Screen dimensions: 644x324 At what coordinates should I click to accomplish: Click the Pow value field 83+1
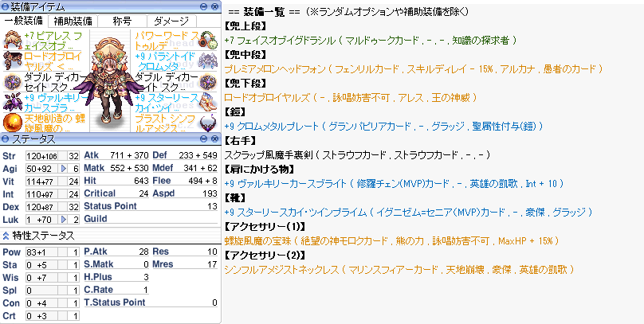tap(41, 252)
